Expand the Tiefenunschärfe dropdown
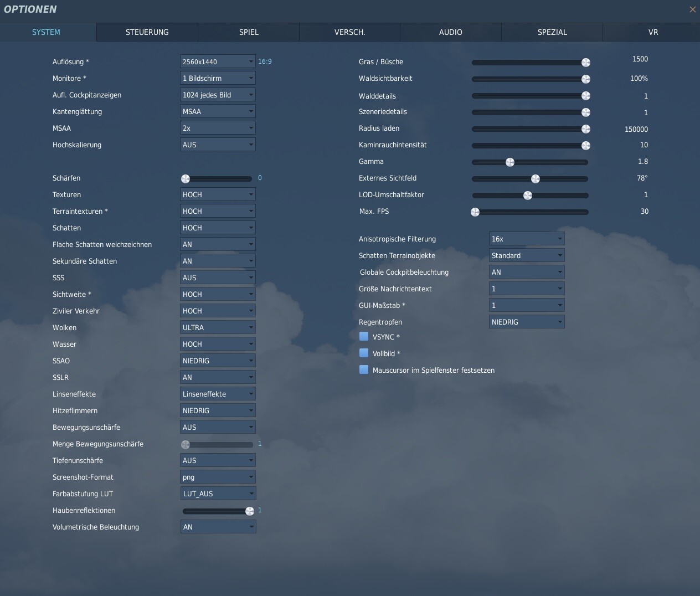700x596 pixels. (218, 460)
